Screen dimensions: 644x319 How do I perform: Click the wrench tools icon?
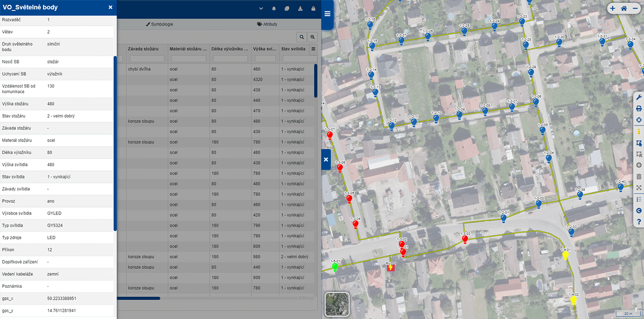pyautogui.click(x=639, y=98)
